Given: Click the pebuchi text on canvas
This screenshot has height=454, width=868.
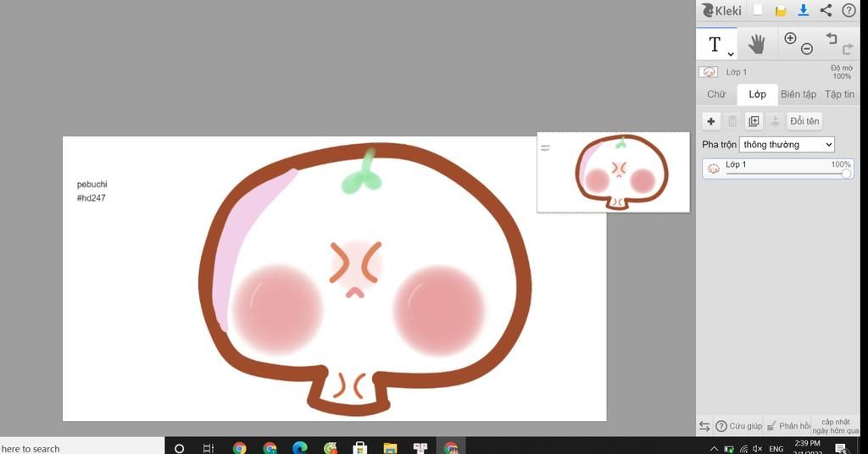Looking at the screenshot, I should tap(92, 184).
